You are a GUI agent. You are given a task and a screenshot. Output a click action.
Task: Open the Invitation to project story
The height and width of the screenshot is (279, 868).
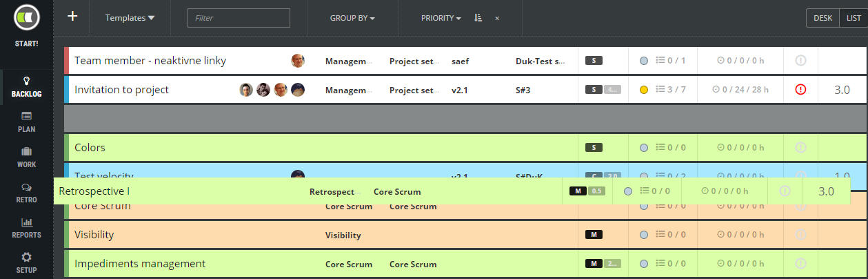pyautogui.click(x=121, y=90)
